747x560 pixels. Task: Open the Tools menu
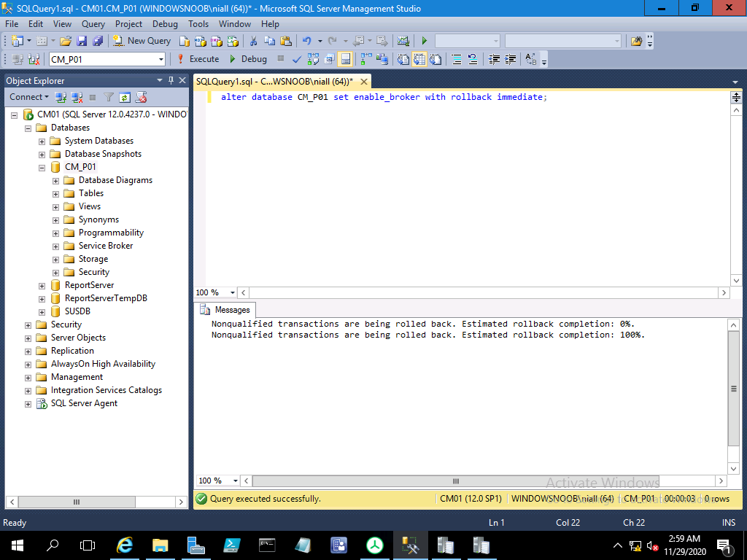198,24
